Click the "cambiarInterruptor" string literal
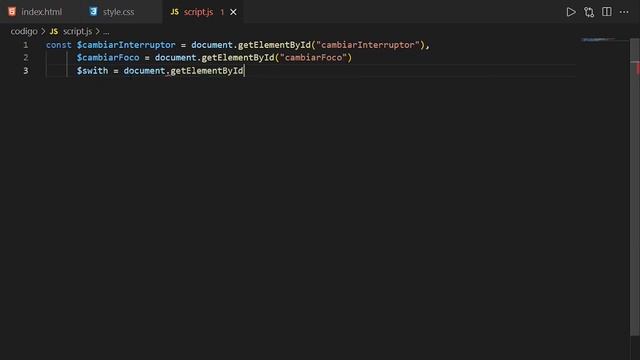Image resolution: width=640 pixels, height=360 pixels. coord(368,45)
